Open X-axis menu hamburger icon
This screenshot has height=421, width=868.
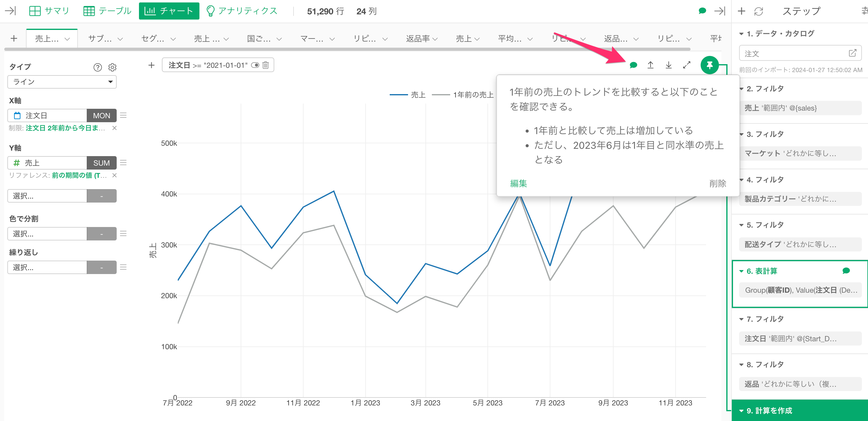123,115
